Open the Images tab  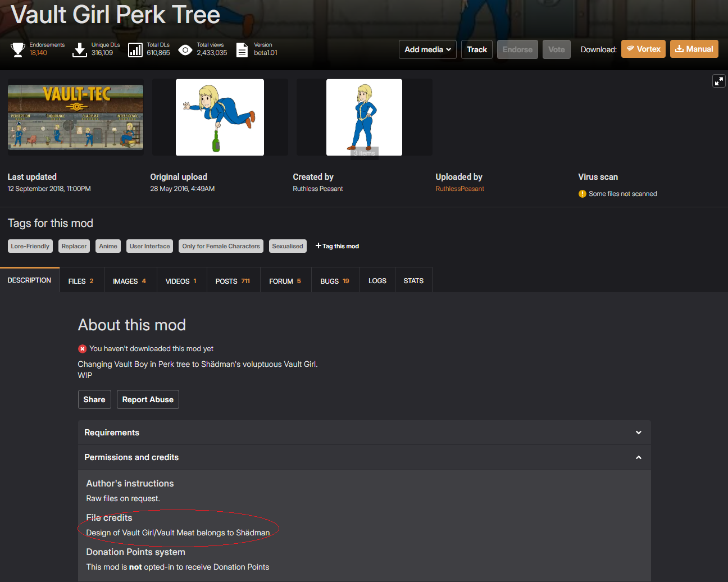pyautogui.click(x=129, y=281)
